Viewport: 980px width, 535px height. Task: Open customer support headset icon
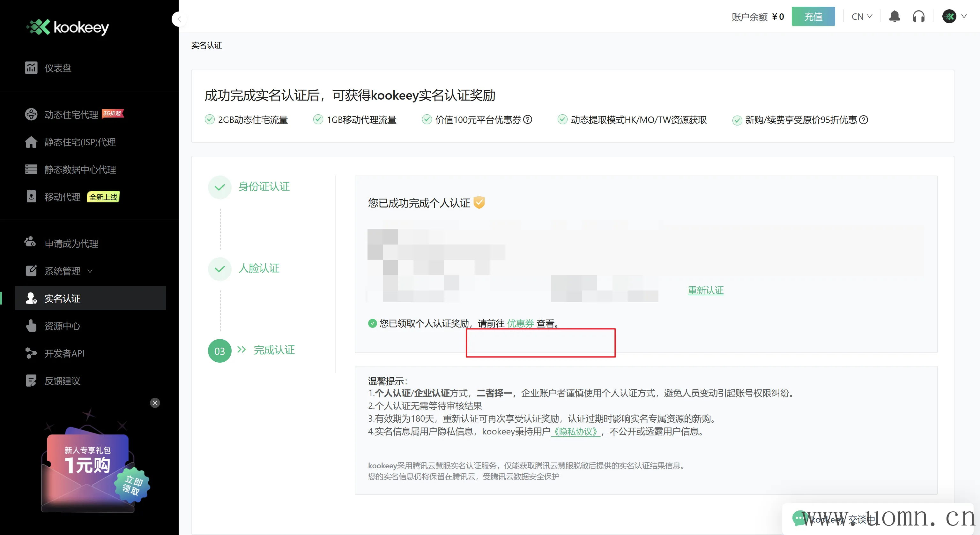pos(918,17)
